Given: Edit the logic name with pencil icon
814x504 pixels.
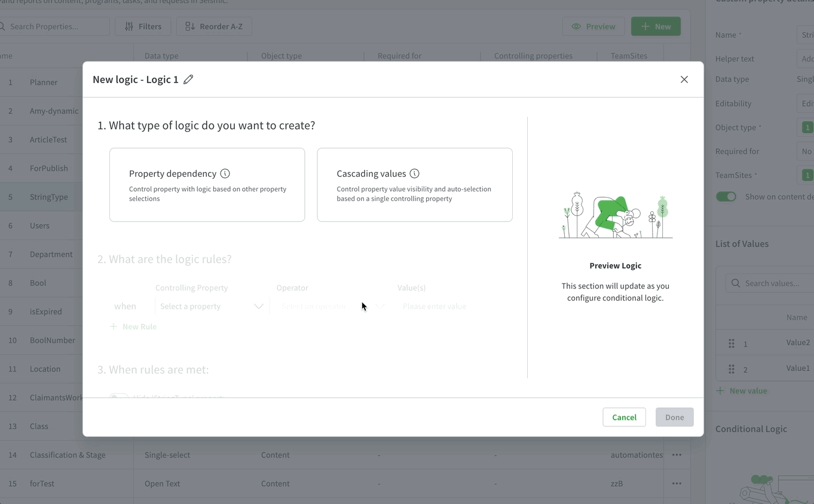Looking at the screenshot, I should (x=188, y=79).
